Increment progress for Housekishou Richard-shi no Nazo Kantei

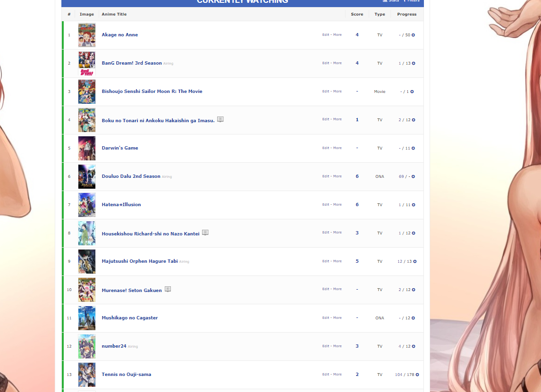point(414,233)
